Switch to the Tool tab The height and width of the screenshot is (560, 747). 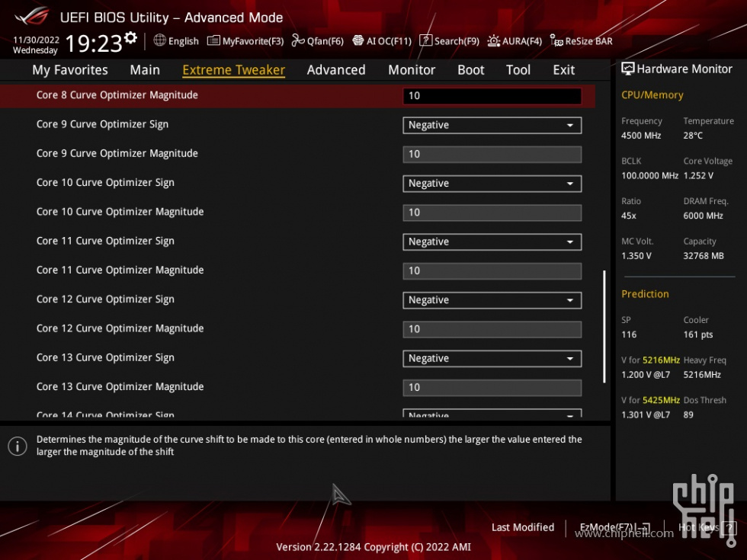pos(518,70)
